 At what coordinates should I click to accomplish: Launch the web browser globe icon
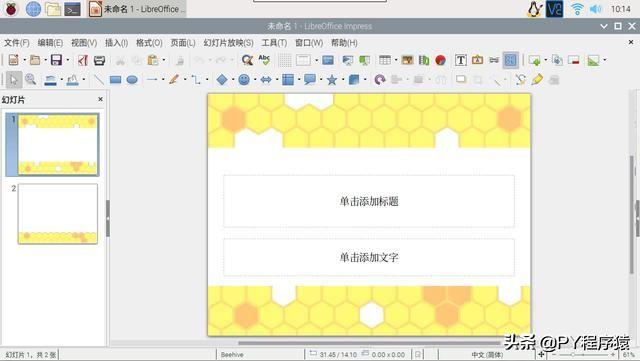click(33, 9)
